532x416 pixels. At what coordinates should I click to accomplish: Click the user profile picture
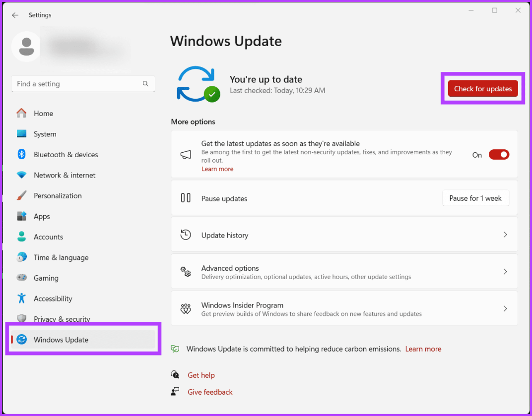(x=26, y=46)
